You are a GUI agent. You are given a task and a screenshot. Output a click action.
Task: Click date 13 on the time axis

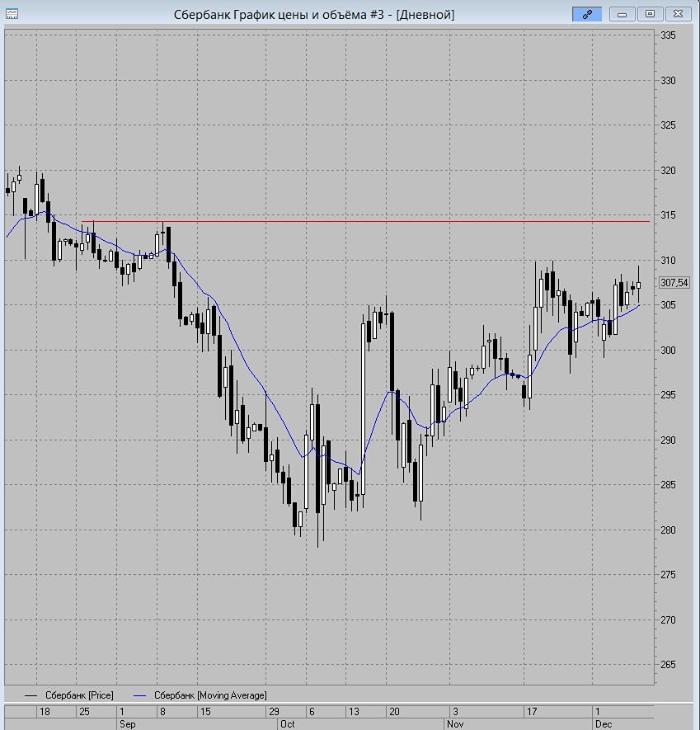[x=354, y=711]
